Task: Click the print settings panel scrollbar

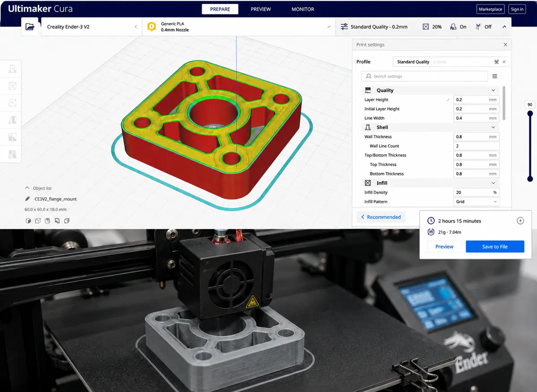Action: tap(504, 103)
